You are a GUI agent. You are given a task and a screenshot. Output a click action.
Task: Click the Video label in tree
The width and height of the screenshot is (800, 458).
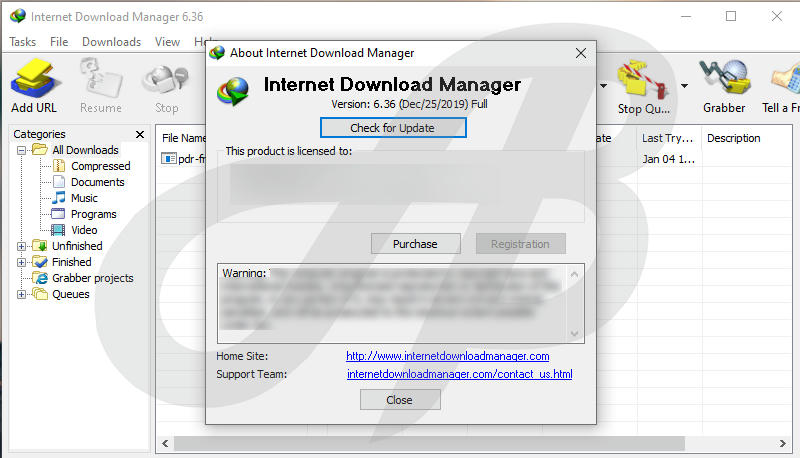click(84, 230)
